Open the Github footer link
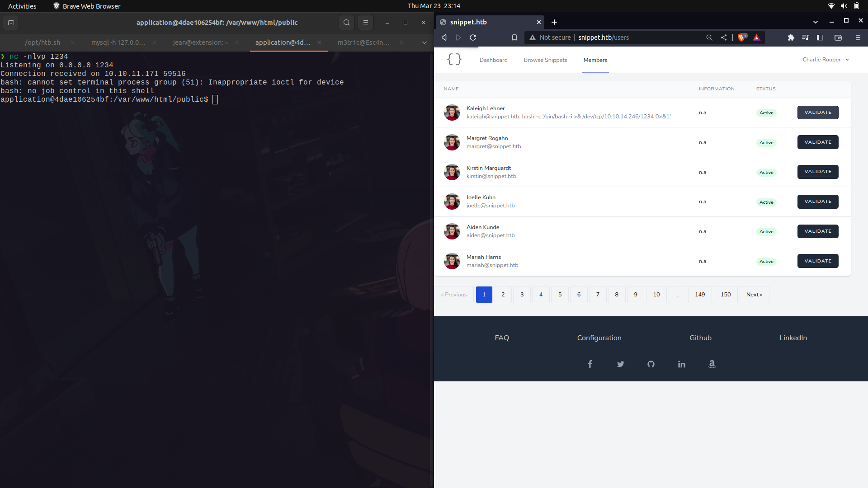This screenshot has width=868, height=488. [700, 338]
